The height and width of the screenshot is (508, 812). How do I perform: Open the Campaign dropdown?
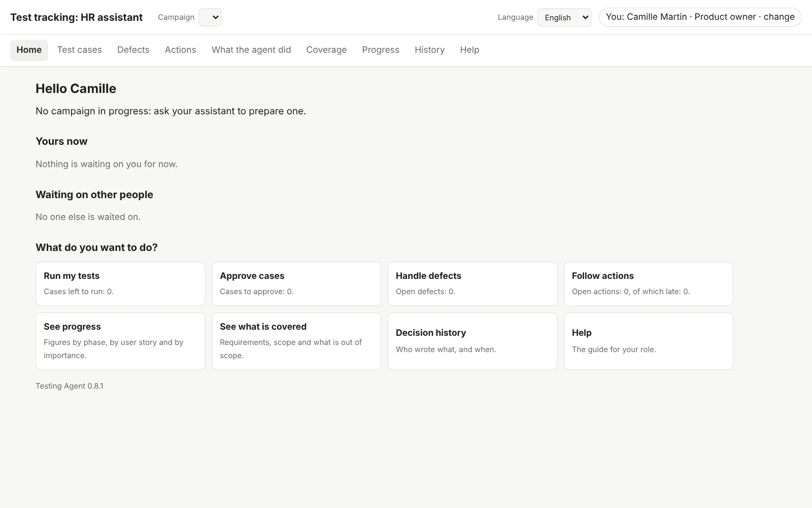click(x=210, y=17)
